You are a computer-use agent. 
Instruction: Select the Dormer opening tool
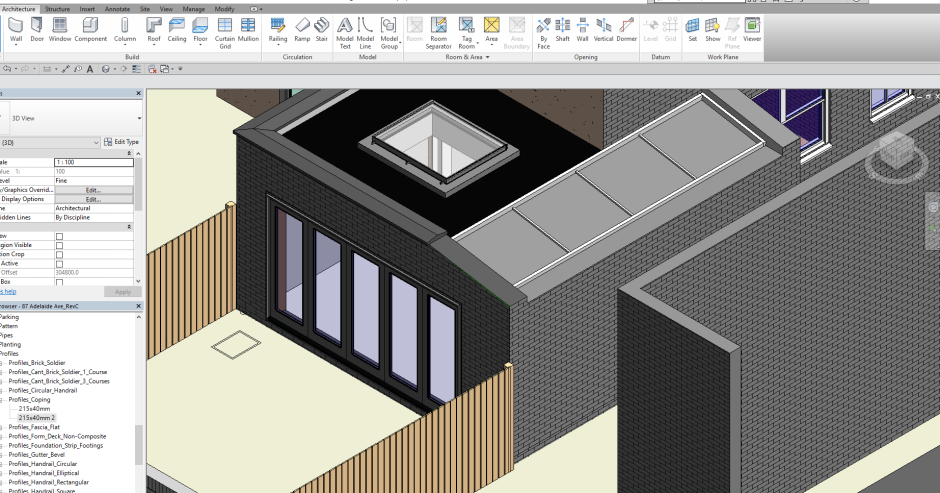626,30
